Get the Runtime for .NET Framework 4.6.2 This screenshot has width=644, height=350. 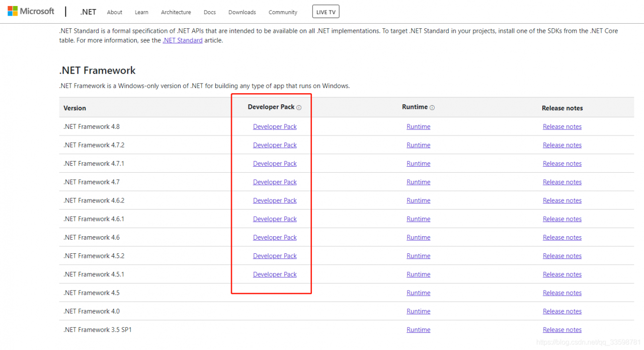point(419,200)
